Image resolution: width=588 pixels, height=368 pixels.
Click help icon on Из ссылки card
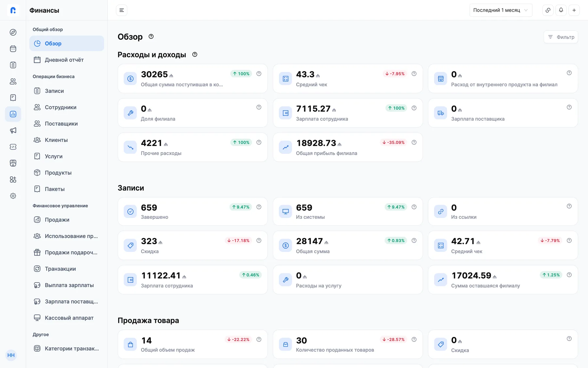click(x=569, y=206)
